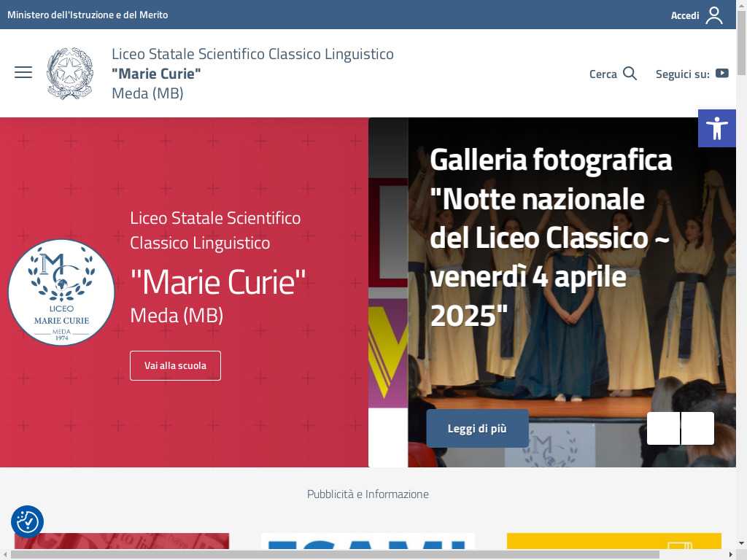747x560 pixels.
Task: Visit the school's YouTube channel icon
Action: point(721,74)
